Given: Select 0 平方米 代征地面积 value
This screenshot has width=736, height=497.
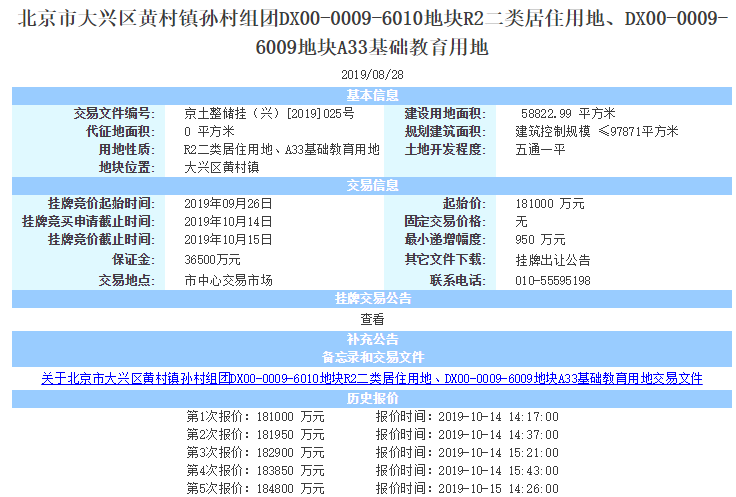Looking at the screenshot, I should pos(209,131).
